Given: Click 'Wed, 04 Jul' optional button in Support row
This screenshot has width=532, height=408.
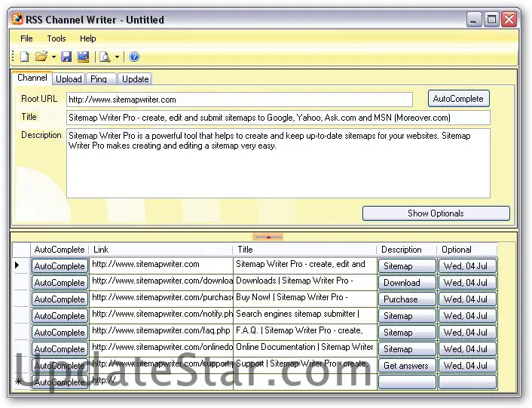Looking at the screenshot, I should coord(467,366).
